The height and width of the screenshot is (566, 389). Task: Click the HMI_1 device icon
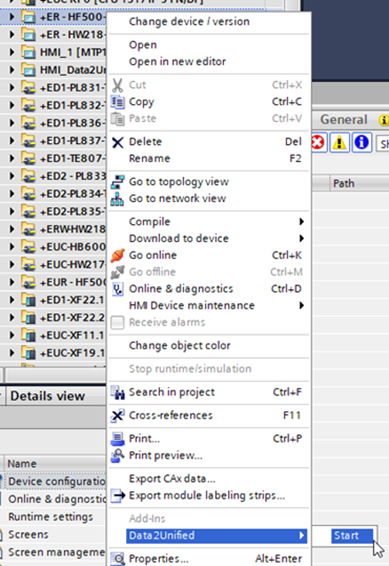coord(28,52)
